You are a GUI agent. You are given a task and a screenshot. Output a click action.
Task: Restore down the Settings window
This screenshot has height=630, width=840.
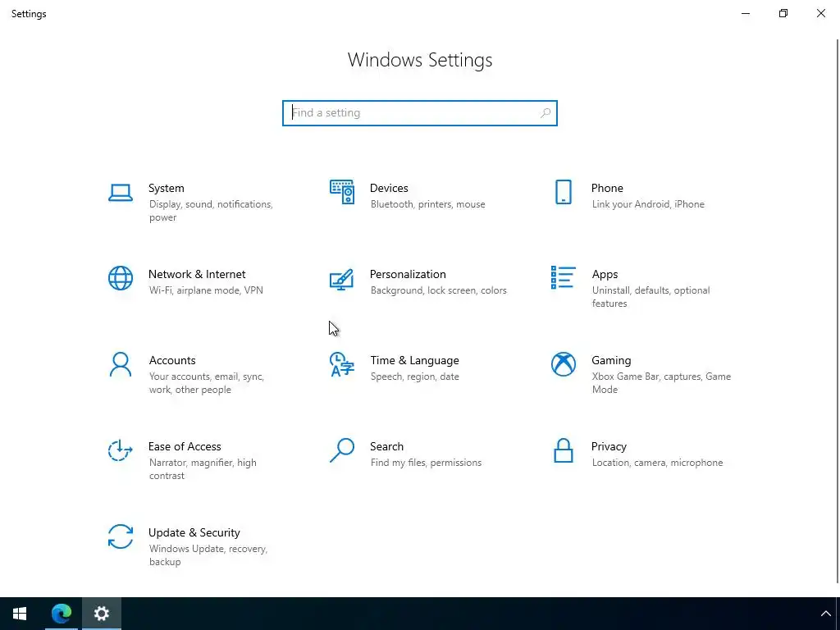783,13
